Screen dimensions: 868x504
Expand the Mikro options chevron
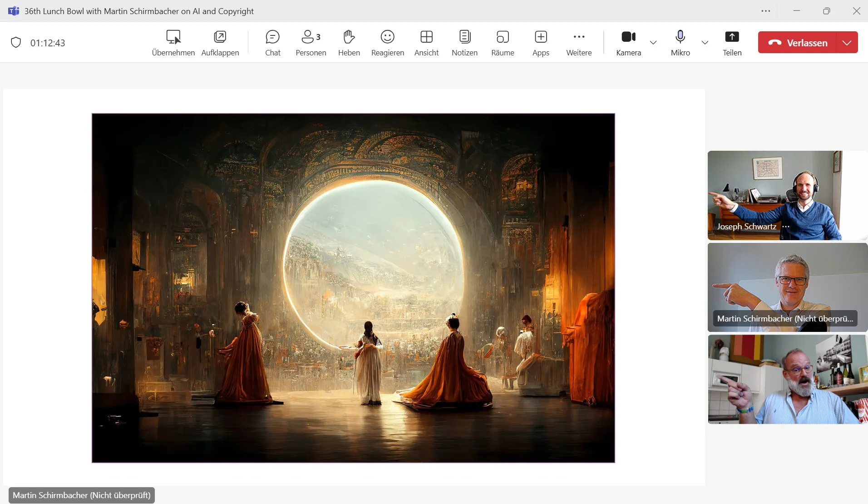click(x=705, y=43)
